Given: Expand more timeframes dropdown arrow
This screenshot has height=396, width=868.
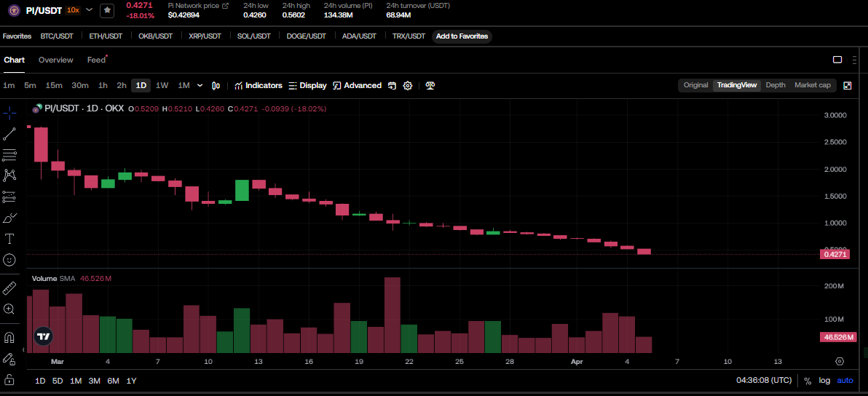Looking at the screenshot, I should [x=200, y=86].
